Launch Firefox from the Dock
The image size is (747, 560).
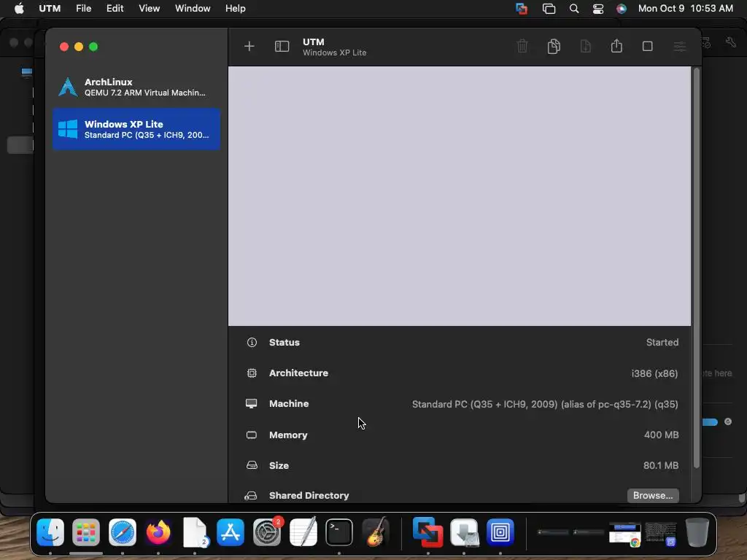click(x=158, y=532)
